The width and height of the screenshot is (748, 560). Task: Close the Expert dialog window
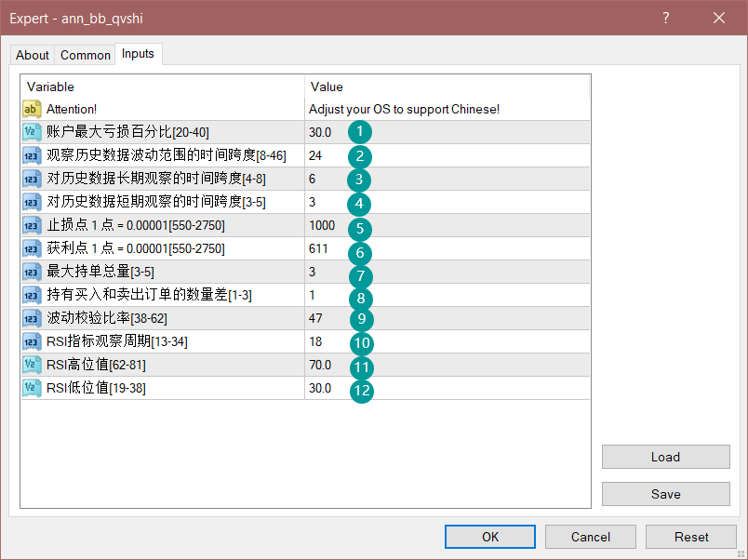pyautogui.click(x=719, y=18)
